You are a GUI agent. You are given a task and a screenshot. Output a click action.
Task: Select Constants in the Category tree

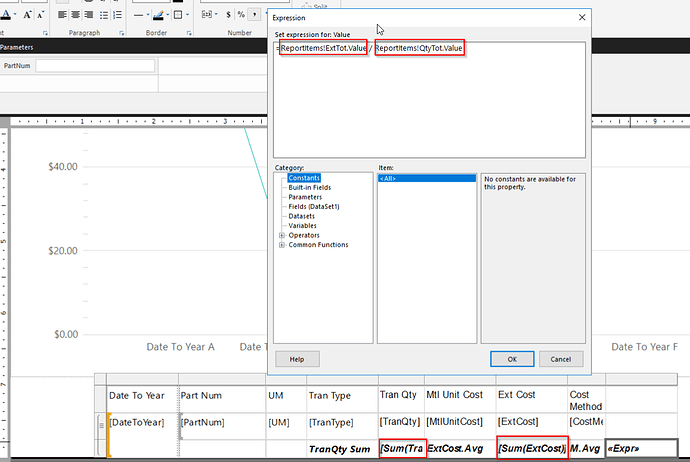coord(304,178)
